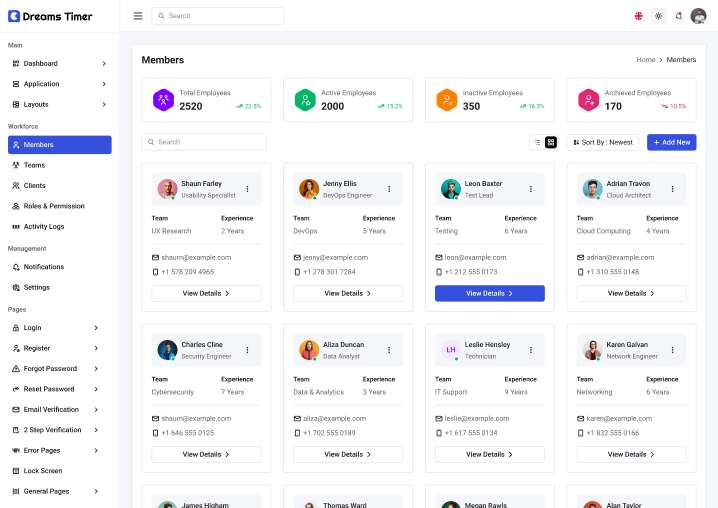The width and height of the screenshot is (718, 508).
Task: Toggle the light/dark theme mode
Action: point(658,16)
